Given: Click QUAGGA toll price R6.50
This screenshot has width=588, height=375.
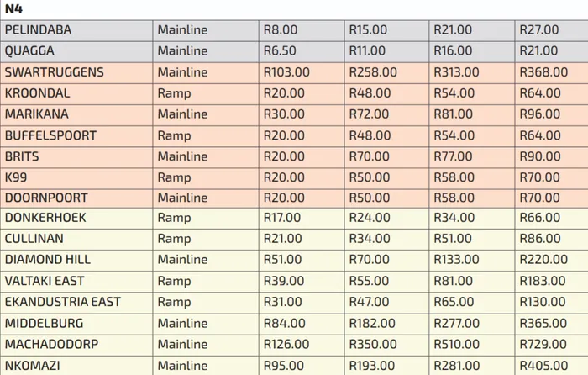Looking at the screenshot, I should click(x=280, y=51).
